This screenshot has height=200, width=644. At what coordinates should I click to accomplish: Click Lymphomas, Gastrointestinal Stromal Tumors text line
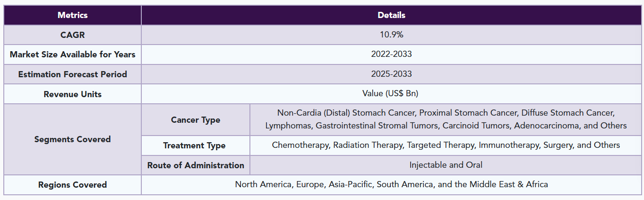[x=446, y=126]
